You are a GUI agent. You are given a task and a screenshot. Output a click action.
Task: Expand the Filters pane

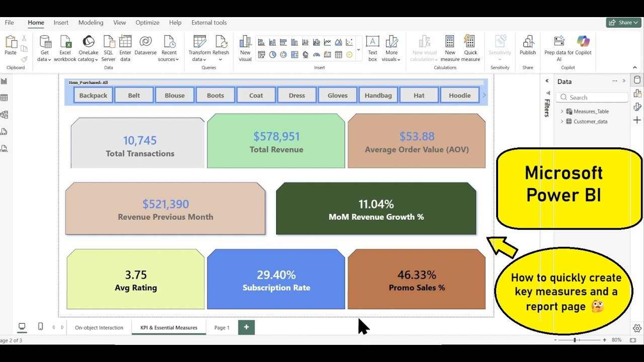click(547, 81)
